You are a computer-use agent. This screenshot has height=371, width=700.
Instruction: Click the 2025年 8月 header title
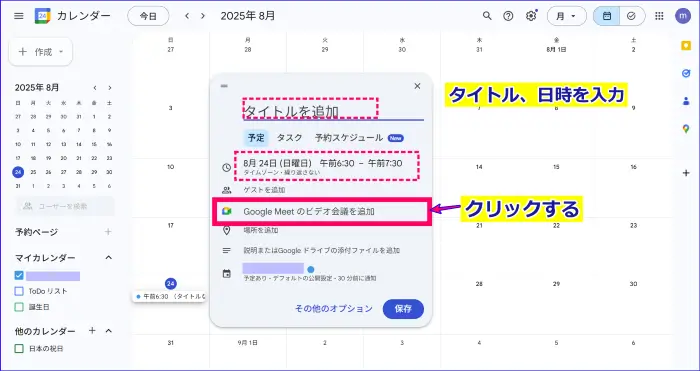248,16
